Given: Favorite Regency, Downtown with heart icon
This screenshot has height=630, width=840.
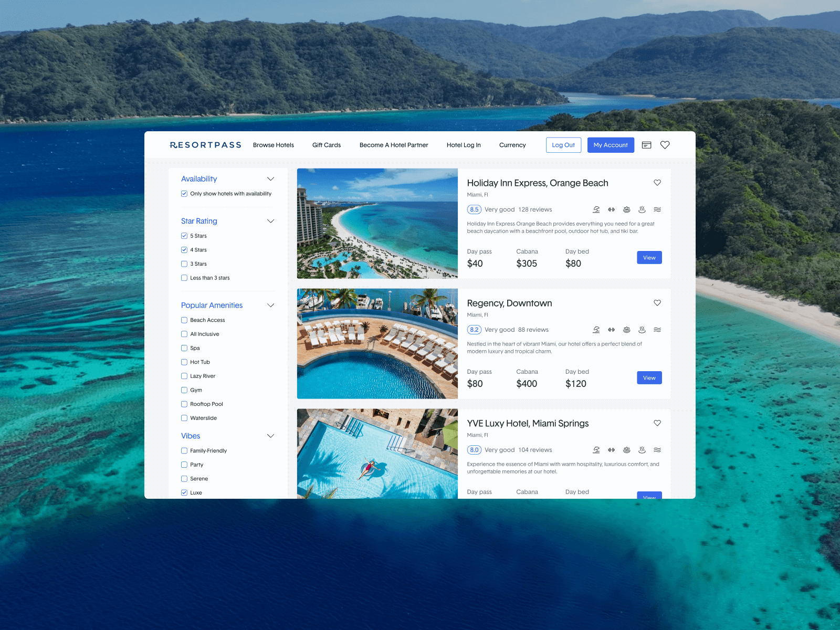Looking at the screenshot, I should (657, 303).
